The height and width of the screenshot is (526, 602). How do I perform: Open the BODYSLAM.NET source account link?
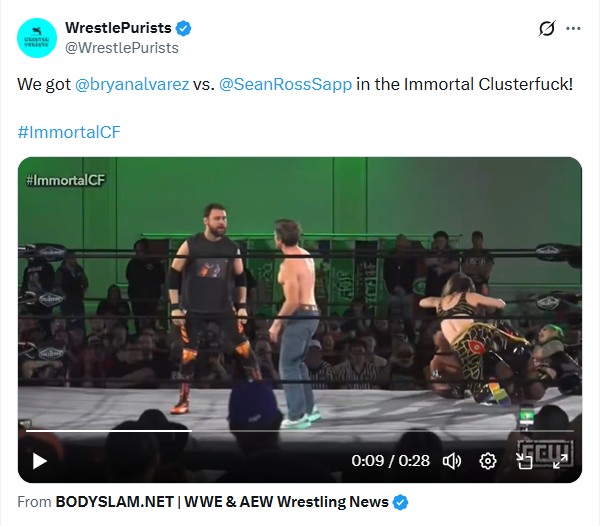(x=222, y=502)
